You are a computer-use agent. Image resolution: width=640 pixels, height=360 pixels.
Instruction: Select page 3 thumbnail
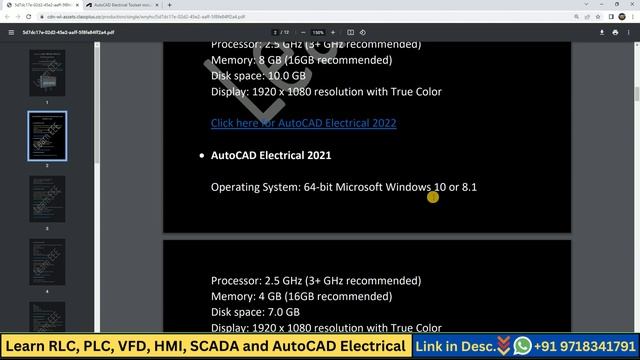(47, 199)
